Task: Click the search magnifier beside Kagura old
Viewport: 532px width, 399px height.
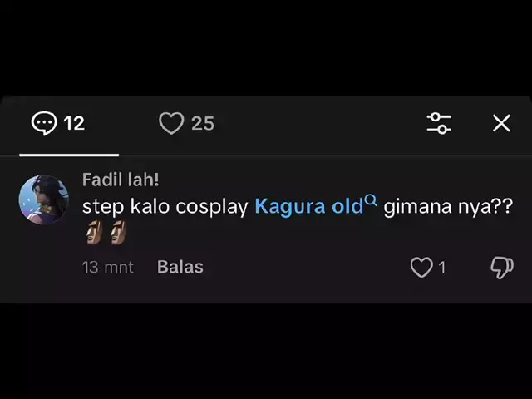Action: (x=372, y=200)
